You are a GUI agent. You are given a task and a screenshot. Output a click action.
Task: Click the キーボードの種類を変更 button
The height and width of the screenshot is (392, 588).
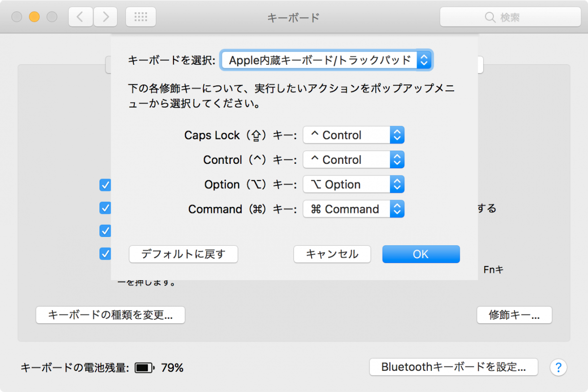(x=110, y=315)
